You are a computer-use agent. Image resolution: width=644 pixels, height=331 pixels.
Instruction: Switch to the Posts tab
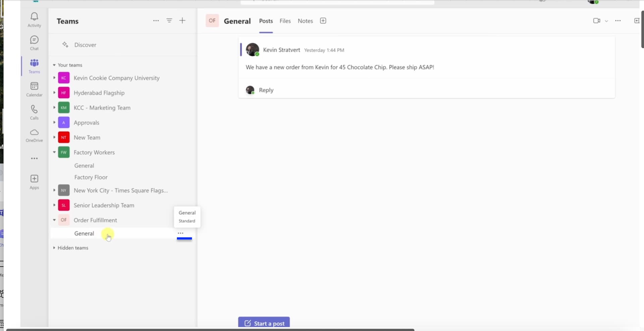point(266,21)
